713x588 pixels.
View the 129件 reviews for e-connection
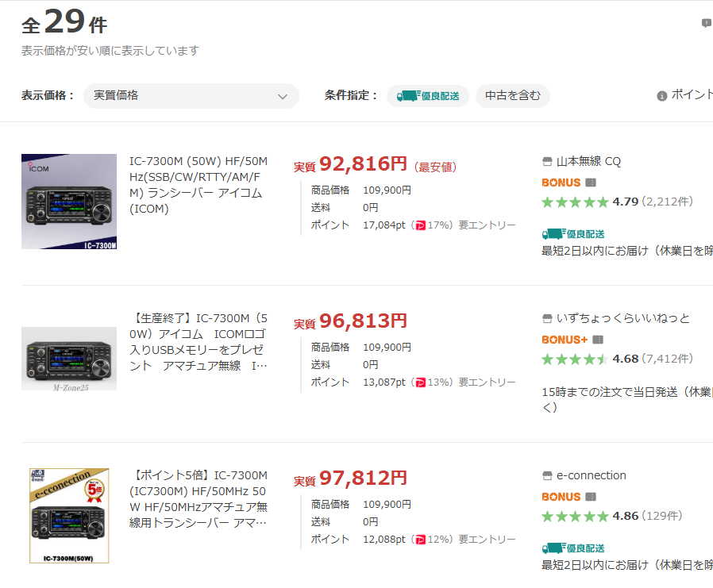point(662,516)
